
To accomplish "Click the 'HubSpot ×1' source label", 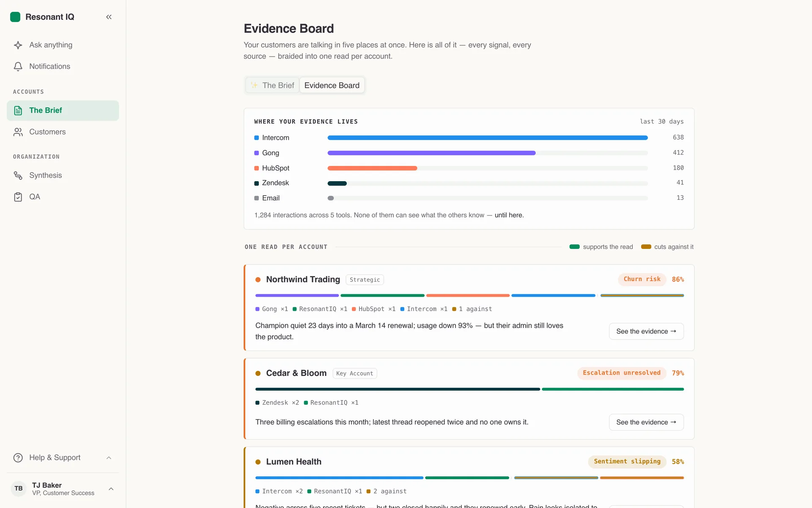I will click(373, 309).
